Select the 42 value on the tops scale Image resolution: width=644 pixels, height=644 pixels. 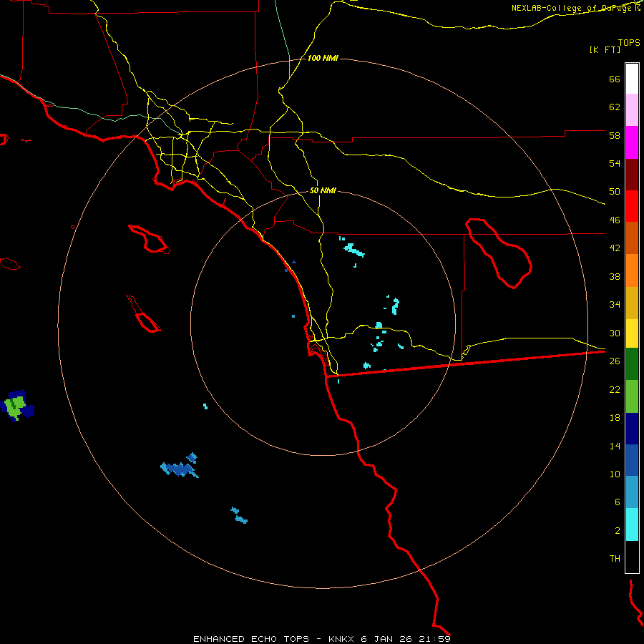click(615, 248)
